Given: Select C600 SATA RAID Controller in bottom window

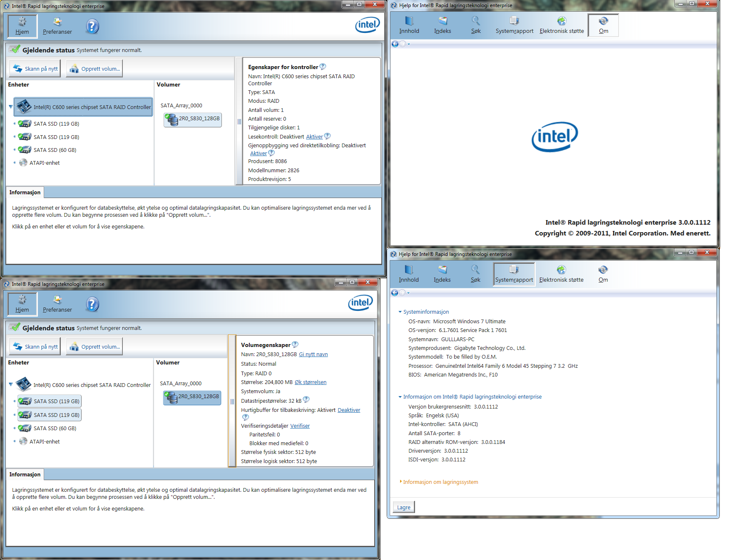Looking at the screenshot, I should [83, 385].
